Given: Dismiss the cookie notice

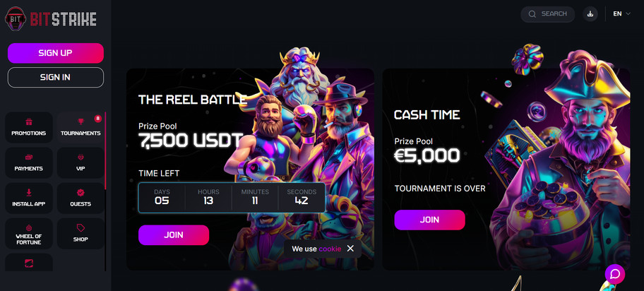Looking at the screenshot, I should tap(350, 248).
